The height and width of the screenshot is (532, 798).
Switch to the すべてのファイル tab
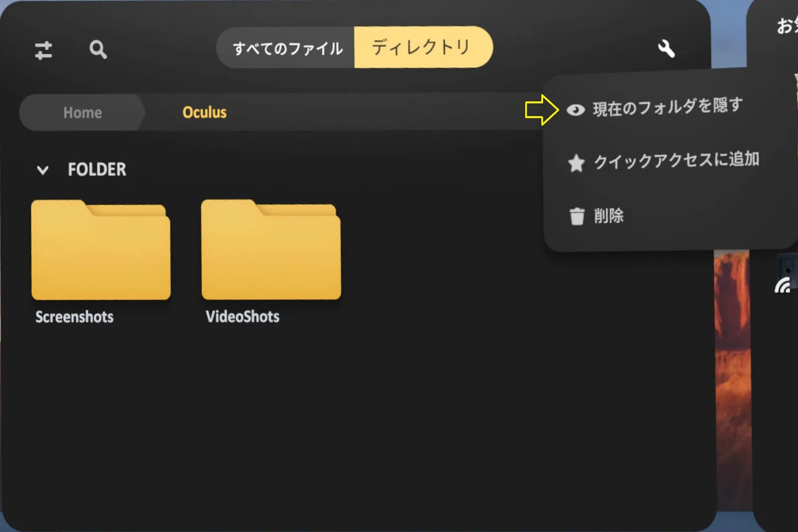[x=286, y=48]
